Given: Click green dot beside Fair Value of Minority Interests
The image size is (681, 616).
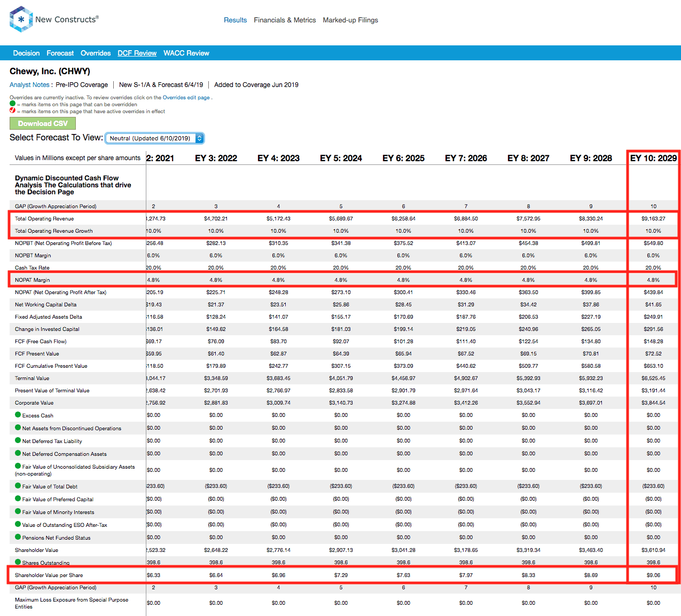Looking at the screenshot, I should (x=18, y=511).
